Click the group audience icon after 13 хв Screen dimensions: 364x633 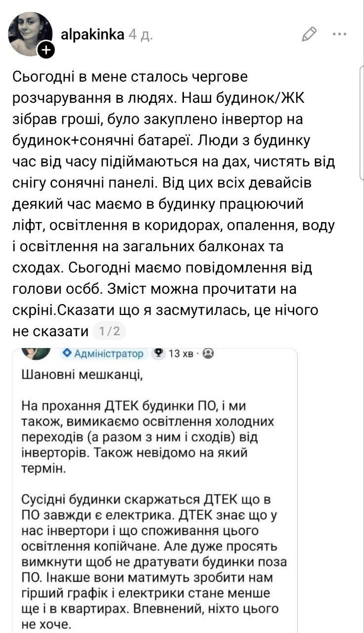pos(209,354)
